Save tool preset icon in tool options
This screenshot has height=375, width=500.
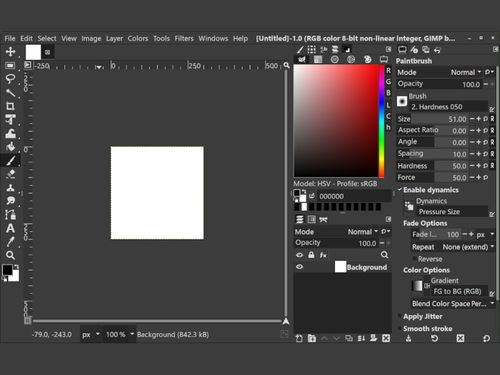point(408,339)
